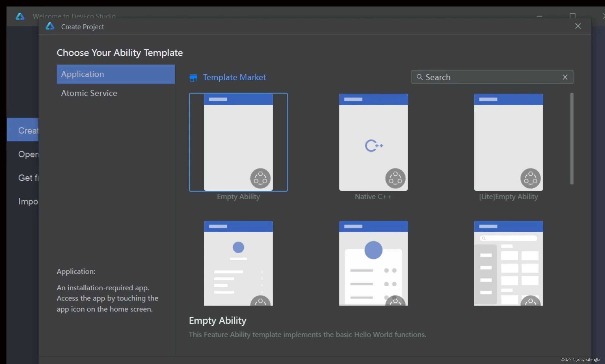Click the template list vertical scrollbar

(x=572, y=139)
